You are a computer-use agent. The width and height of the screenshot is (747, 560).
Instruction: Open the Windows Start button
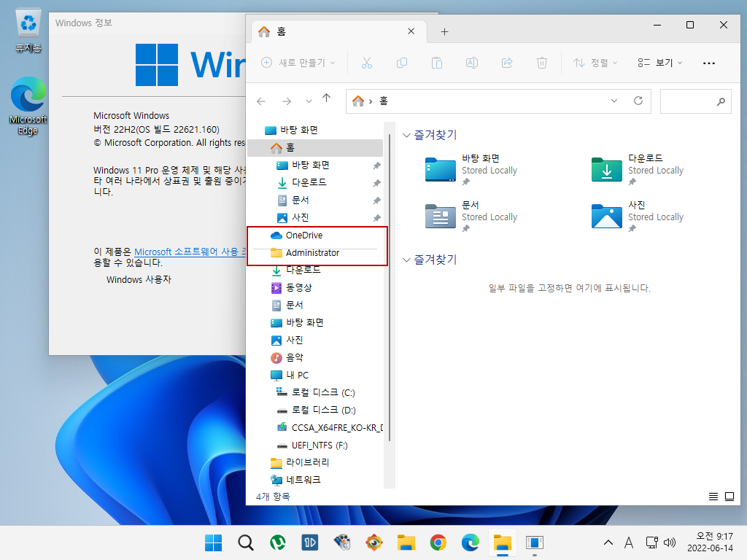click(x=214, y=542)
